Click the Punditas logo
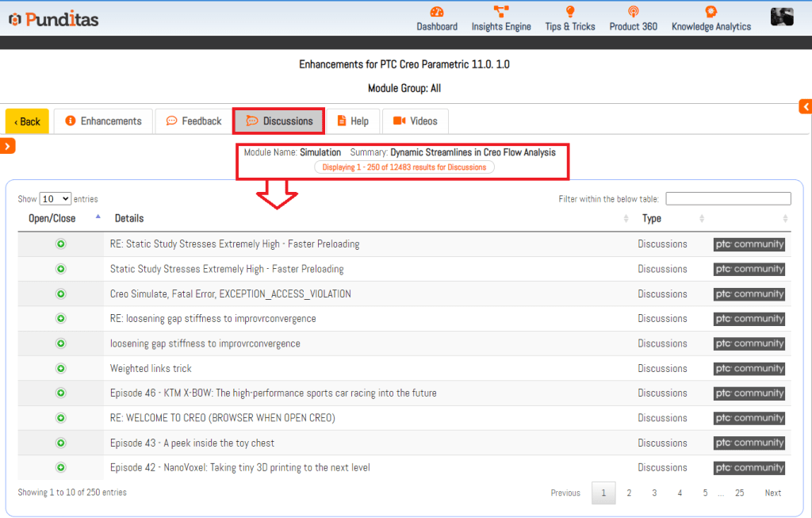812x518 pixels. coord(54,19)
